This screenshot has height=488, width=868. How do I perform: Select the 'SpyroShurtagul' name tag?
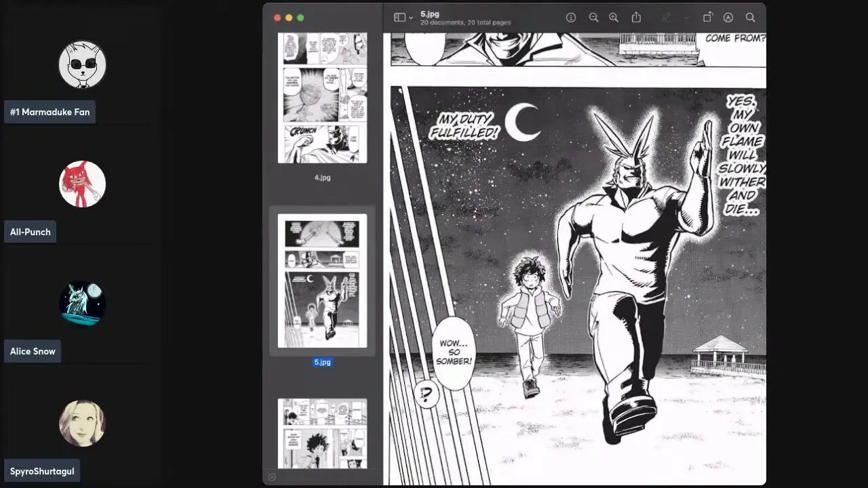pos(42,470)
